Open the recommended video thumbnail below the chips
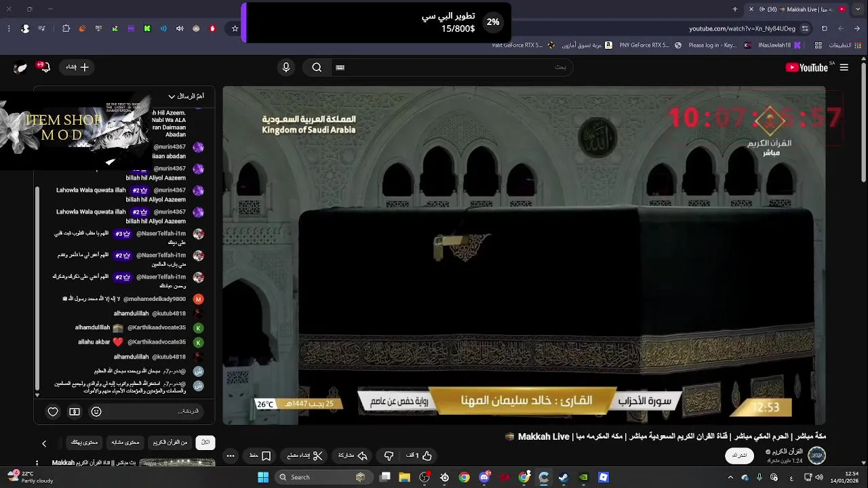The image size is (868, 488). coord(178,463)
